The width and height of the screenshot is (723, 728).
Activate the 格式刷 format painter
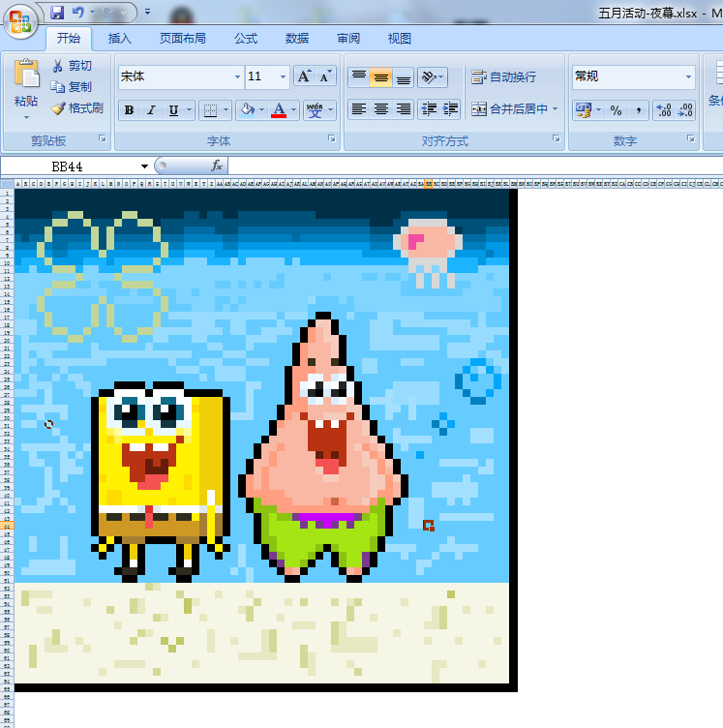pos(77,108)
